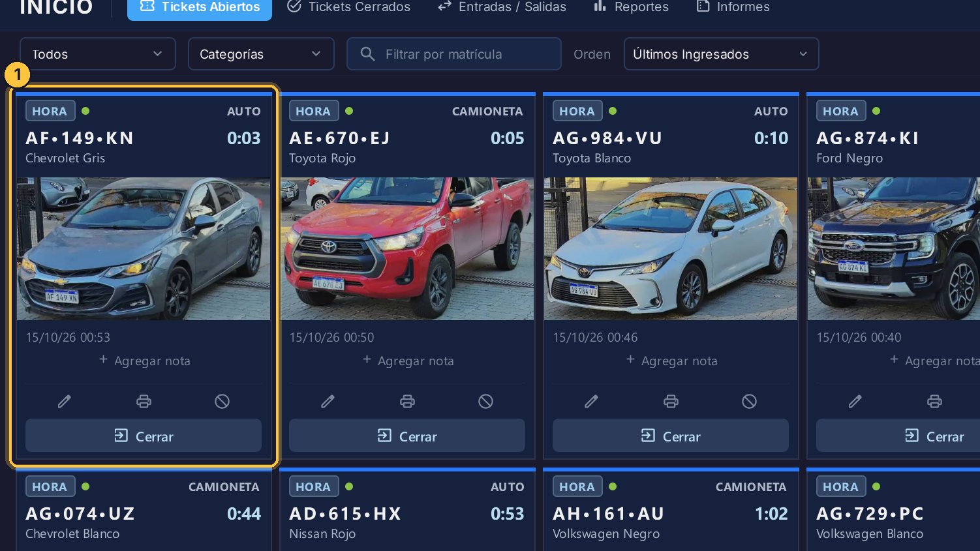Screen dimensions: 980x551
Task: Switch to Tickets Cerrados tab
Action: (349, 7)
